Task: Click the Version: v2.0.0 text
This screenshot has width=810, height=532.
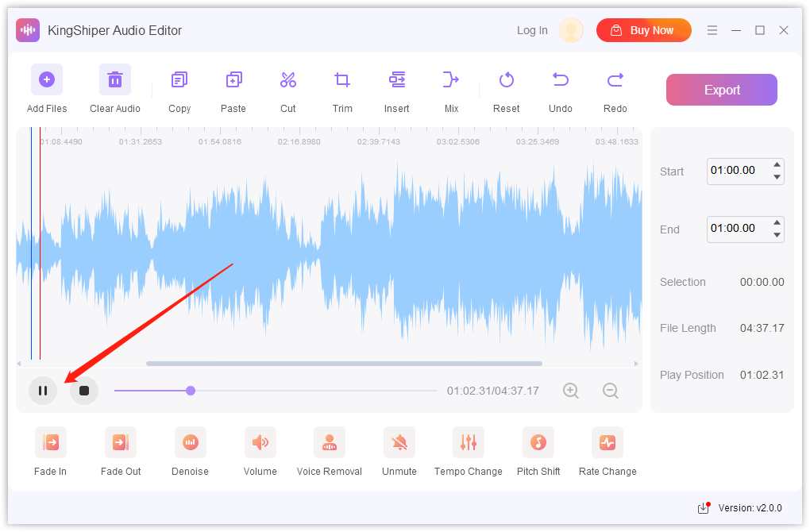Action: pyautogui.click(x=750, y=507)
